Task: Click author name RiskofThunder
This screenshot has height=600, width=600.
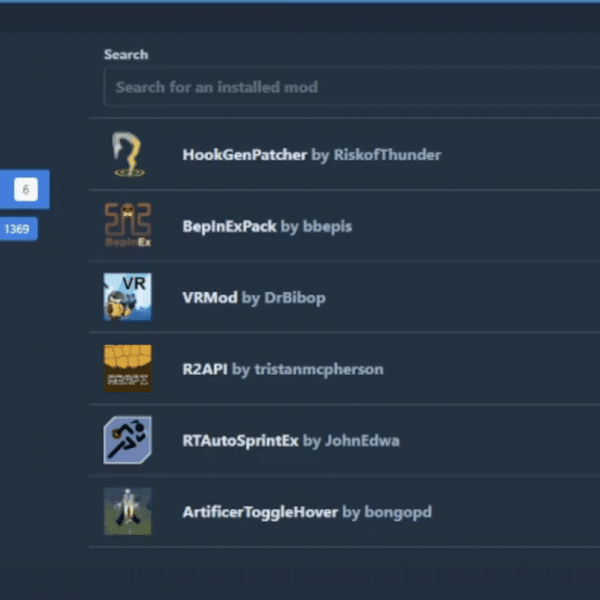Action: (387, 155)
